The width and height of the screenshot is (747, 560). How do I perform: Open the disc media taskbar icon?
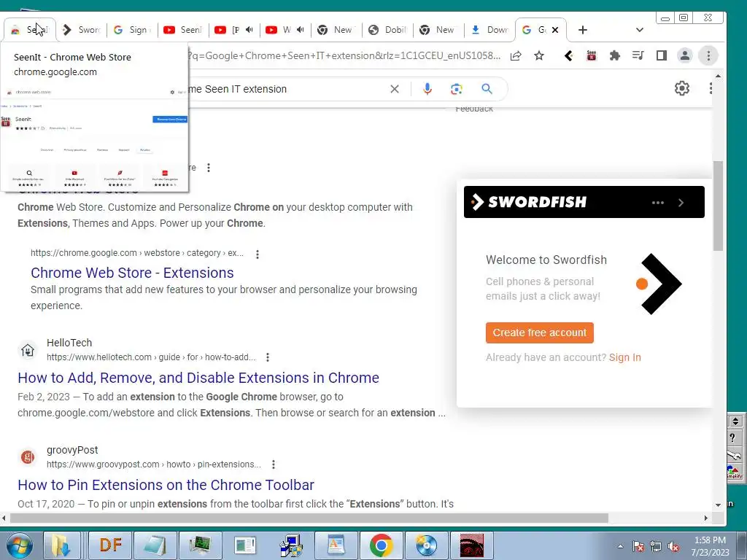426,545
